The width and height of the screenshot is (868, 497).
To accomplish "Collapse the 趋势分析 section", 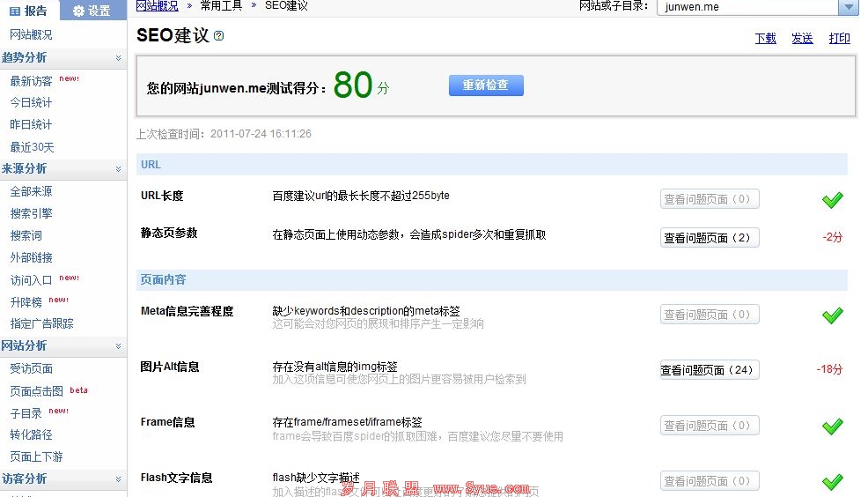I will pyautogui.click(x=118, y=58).
